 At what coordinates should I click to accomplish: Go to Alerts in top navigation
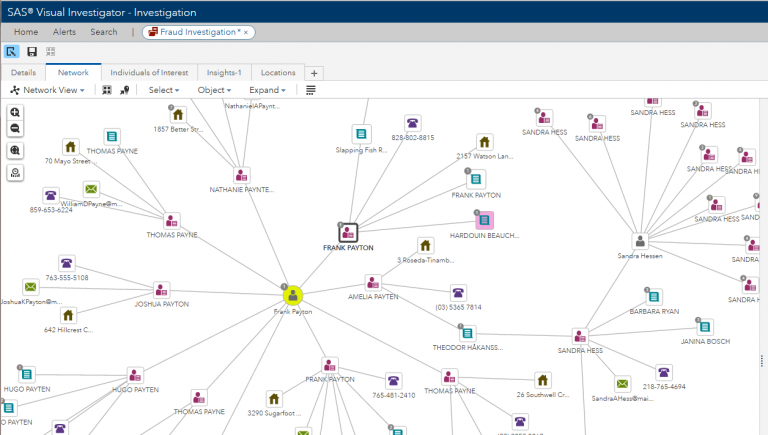point(64,32)
